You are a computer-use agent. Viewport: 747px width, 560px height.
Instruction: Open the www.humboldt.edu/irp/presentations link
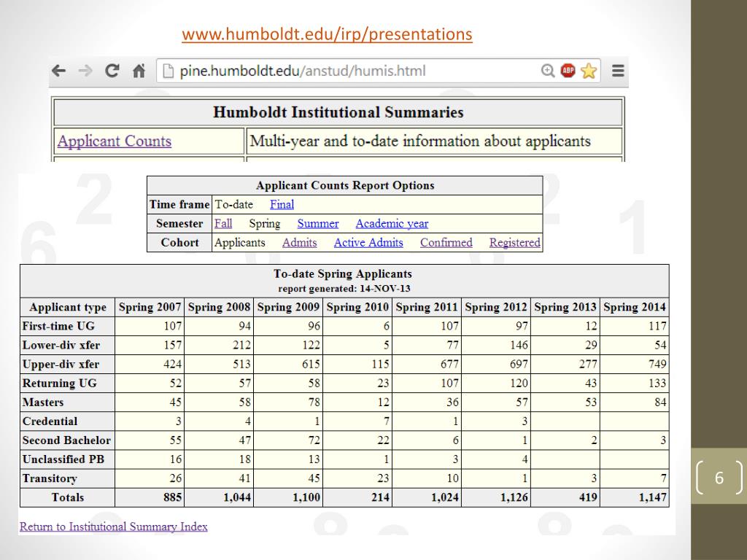pos(328,34)
